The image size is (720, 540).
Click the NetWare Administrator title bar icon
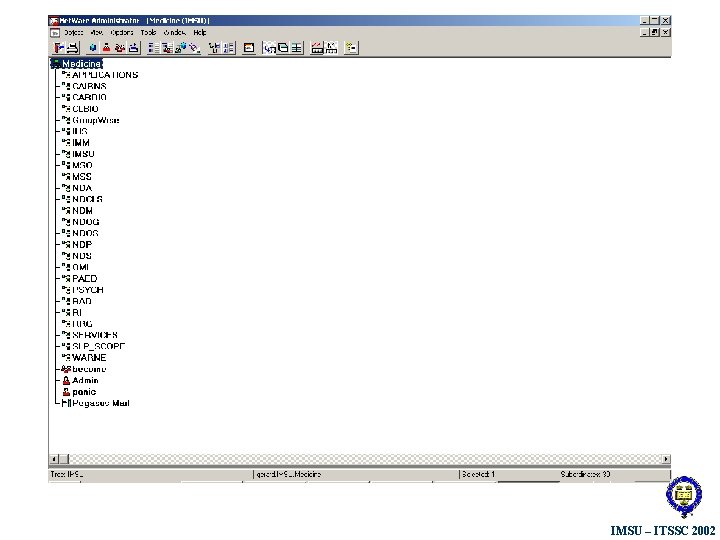pos(54,21)
